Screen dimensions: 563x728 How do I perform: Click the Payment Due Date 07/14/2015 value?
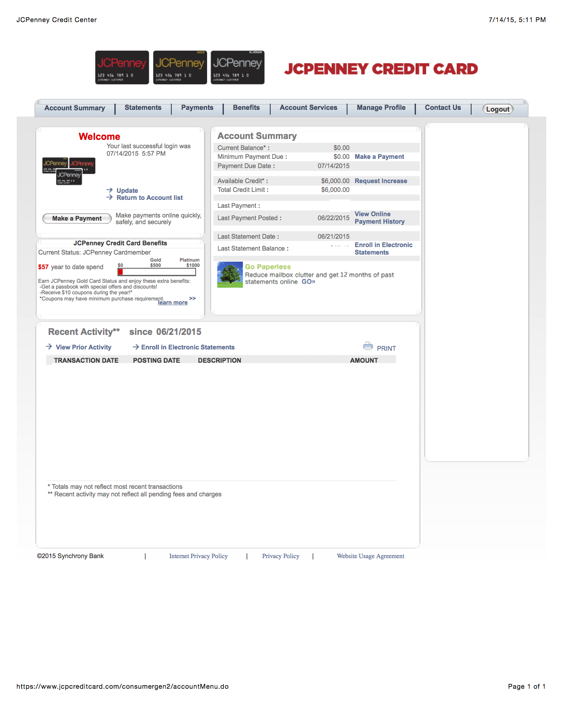click(x=333, y=166)
